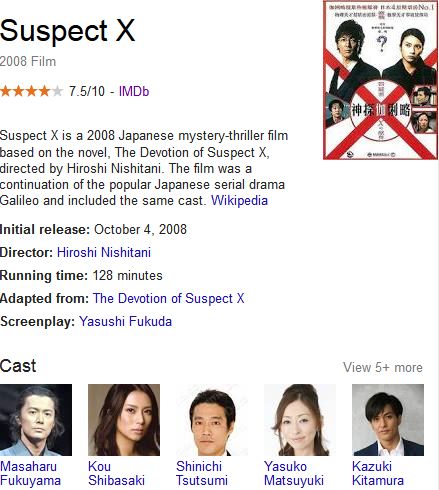The height and width of the screenshot is (490, 439).
Task: Click the orange star rating icons
Action: (31, 91)
